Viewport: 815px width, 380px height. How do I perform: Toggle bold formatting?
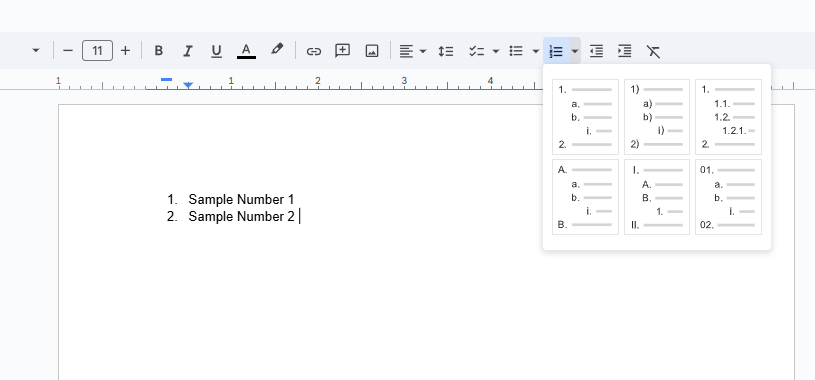point(159,51)
